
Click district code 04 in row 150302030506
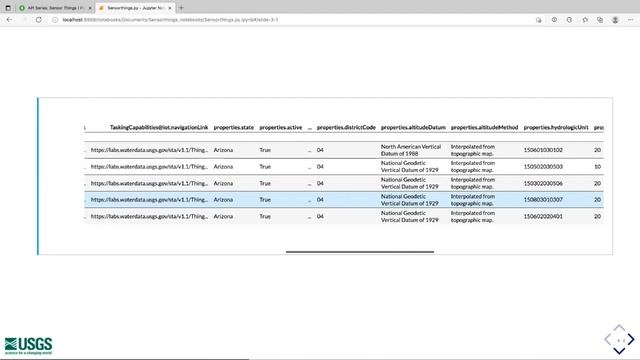click(x=320, y=183)
